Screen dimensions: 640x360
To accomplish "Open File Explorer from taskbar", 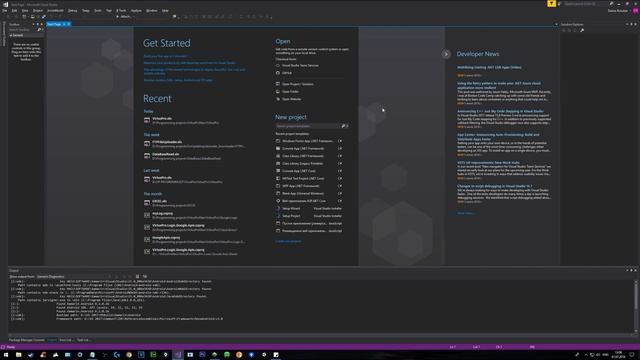I will 18,355.
